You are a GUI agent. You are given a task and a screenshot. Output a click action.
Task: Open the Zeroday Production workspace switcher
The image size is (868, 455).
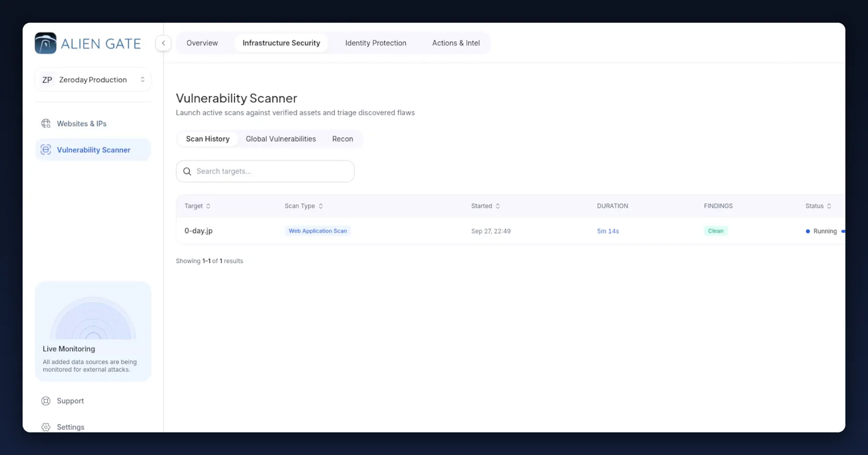(x=93, y=80)
